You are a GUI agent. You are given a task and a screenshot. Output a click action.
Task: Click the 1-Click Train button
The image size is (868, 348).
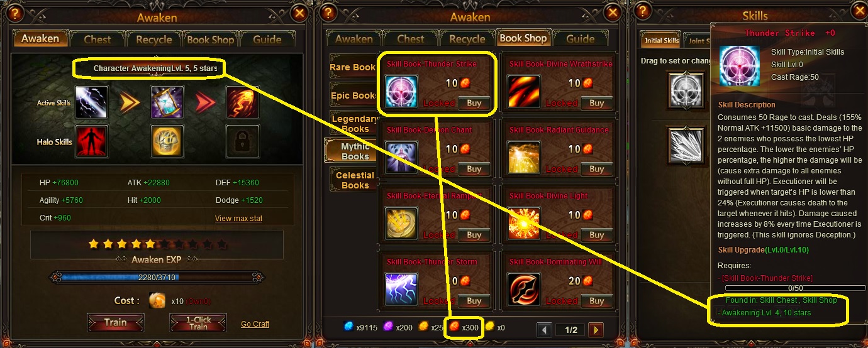198,323
